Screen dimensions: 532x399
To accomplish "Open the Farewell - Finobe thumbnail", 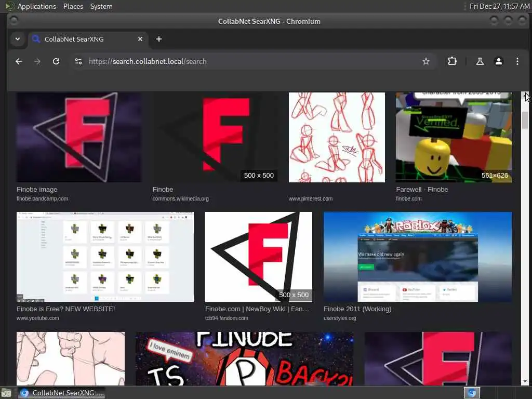I will pyautogui.click(x=454, y=137).
